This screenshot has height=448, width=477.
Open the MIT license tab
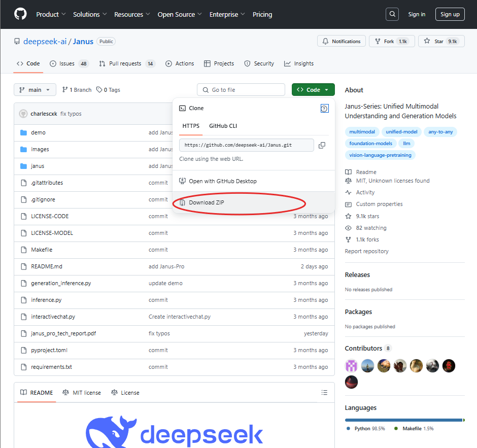82,393
